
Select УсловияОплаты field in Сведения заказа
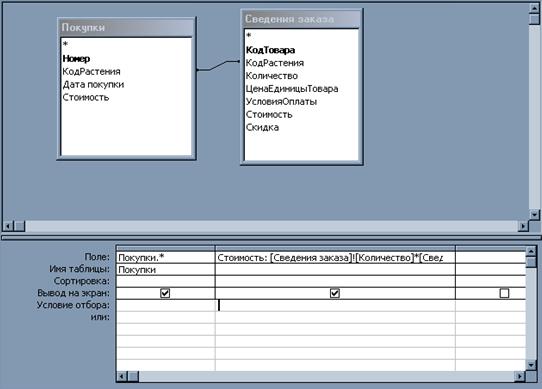tap(281, 102)
